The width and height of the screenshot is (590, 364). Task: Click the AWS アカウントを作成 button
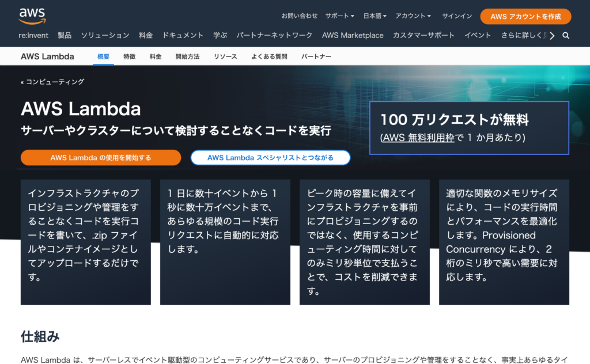(525, 16)
